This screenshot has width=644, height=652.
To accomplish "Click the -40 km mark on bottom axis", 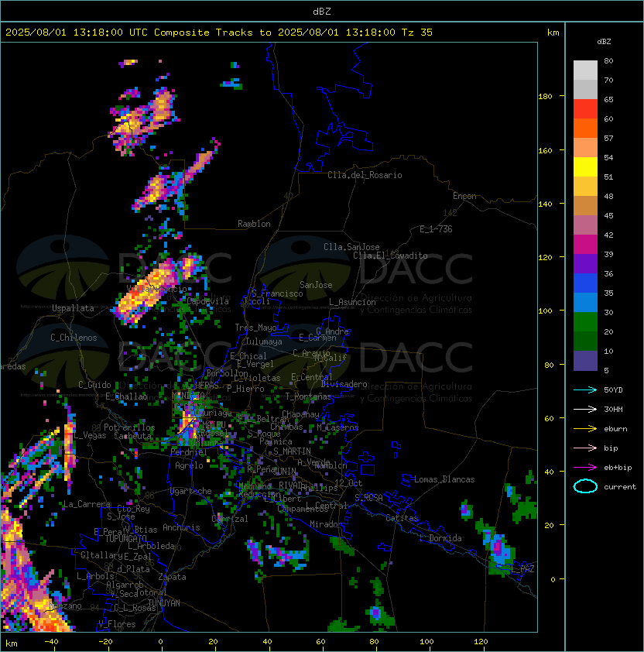I will (51, 642).
